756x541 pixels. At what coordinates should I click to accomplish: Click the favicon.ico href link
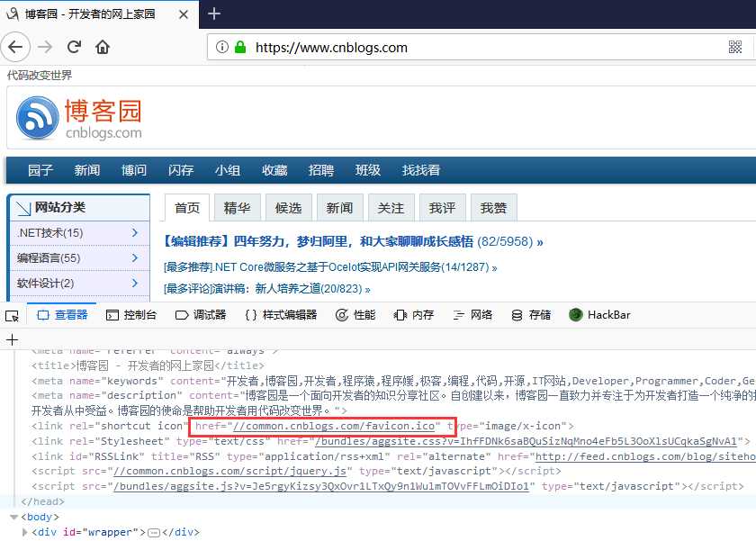pos(334,427)
